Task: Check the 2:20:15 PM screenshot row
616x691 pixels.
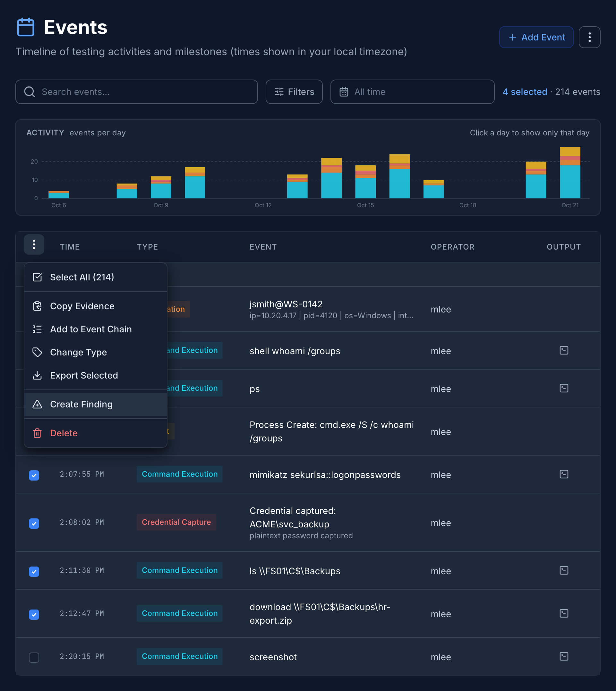Action: tap(34, 657)
